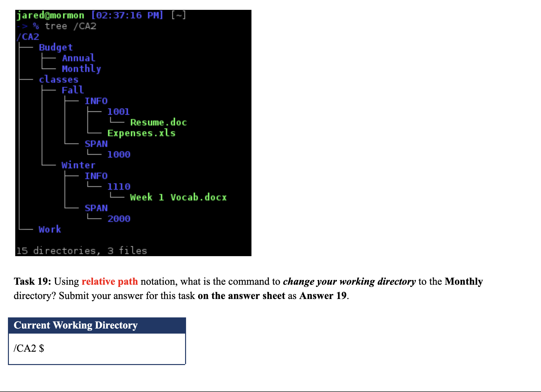Click the Work directory entry
The height and width of the screenshot is (392, 541).
tap(50, 229)
